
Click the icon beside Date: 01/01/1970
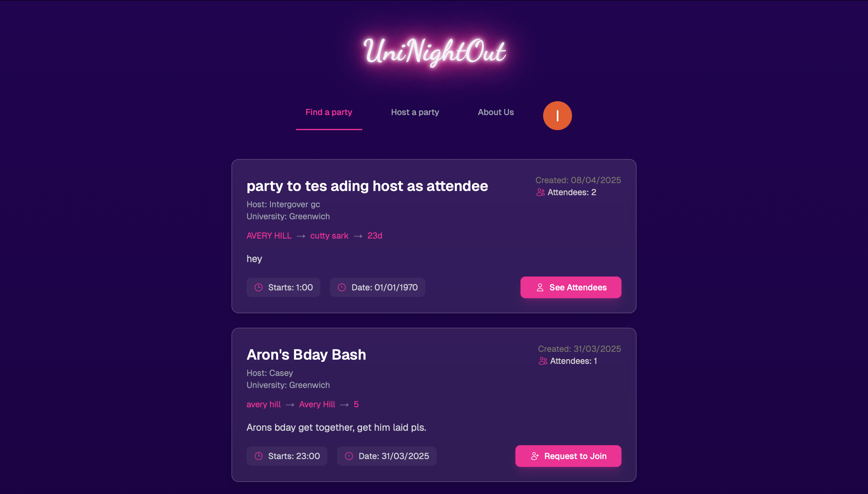click(x=341, y=287)
